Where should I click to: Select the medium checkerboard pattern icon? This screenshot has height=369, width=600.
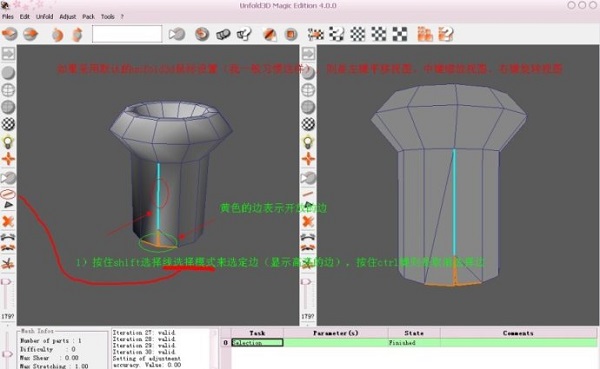(379, 34)
